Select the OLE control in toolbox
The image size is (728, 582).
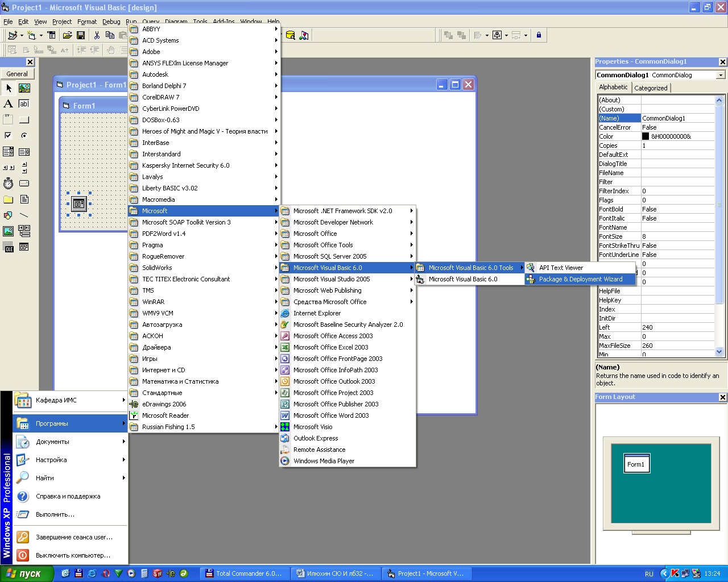click(9, 247)
